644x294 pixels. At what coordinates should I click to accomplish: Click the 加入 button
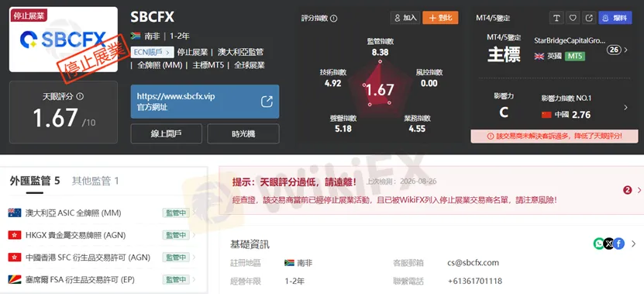[x=405, y=18]
